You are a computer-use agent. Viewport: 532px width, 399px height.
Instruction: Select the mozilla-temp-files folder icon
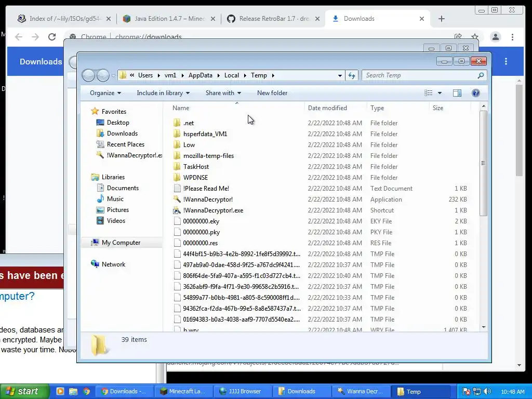tap(177, 155)
